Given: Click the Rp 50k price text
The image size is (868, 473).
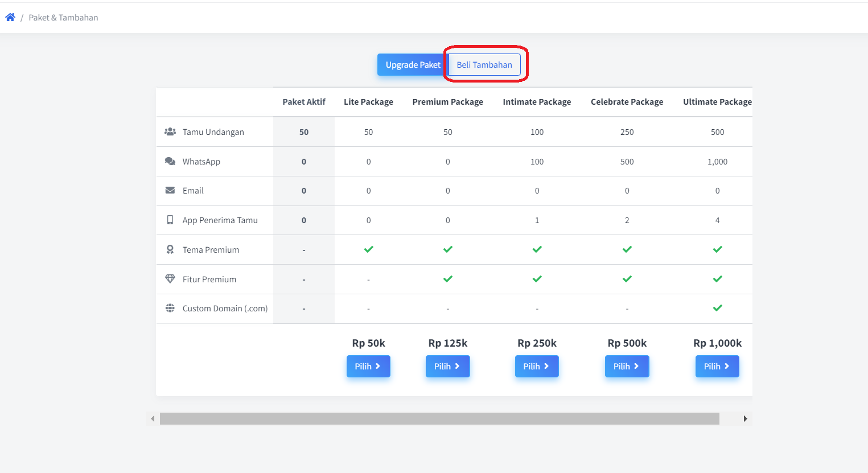Looking at the screenshot, I should [369, 343].
